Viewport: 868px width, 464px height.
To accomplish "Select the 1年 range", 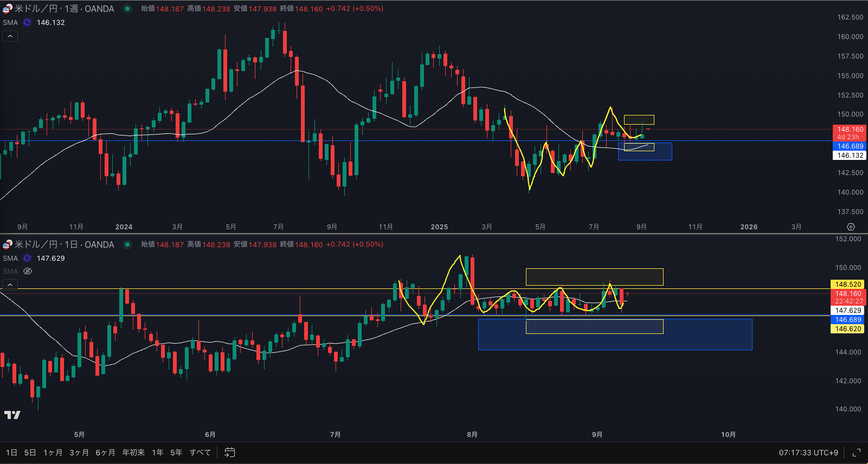I will tap(158, 452).
